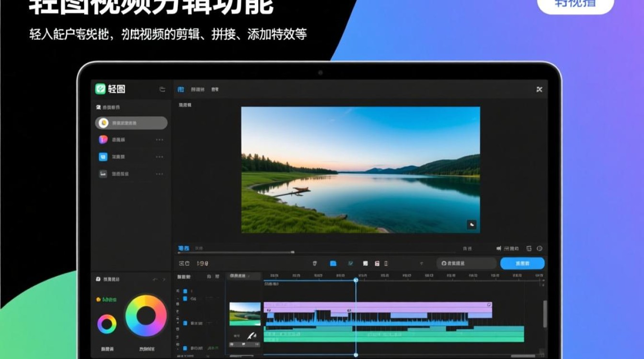
Task: Click the playhead handle at bottom of timeline
Action: click(356, 355)
